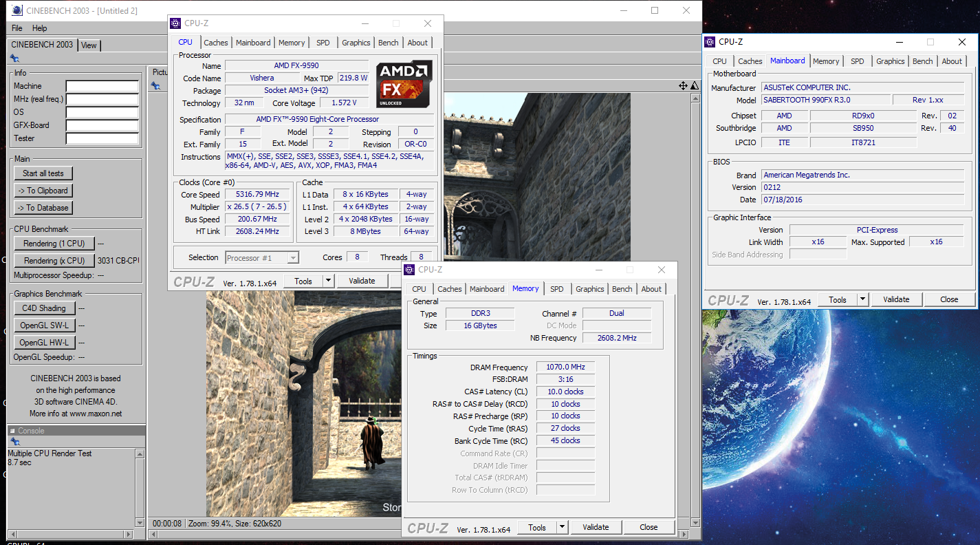Click Validate in the CPU-Z Memory window
The image size is (980, 545).
[596, 527]
